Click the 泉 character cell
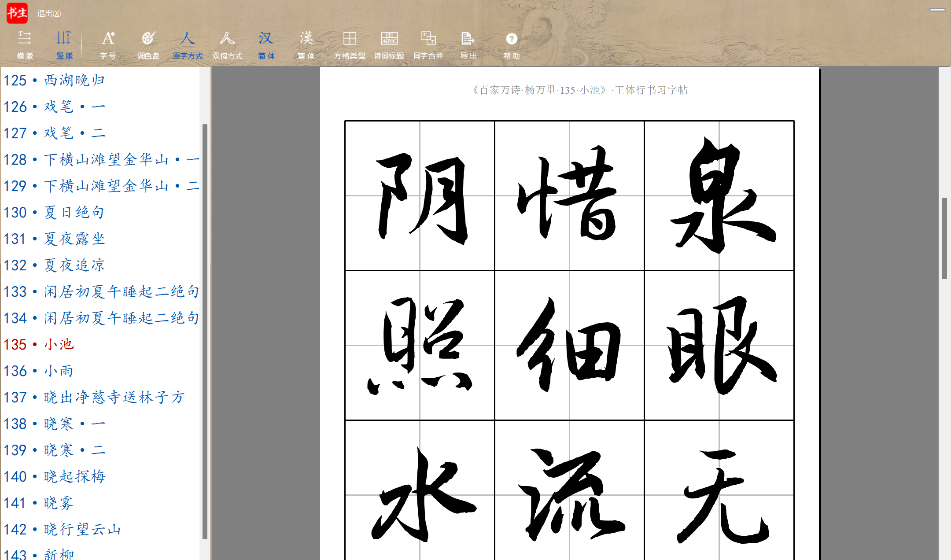The width and height of the screenshot is (951, 560). pyautogui.click(x=719, y=195)
